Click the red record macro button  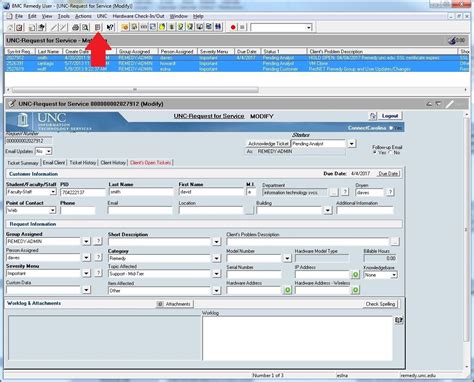click(x=233, y=27)
